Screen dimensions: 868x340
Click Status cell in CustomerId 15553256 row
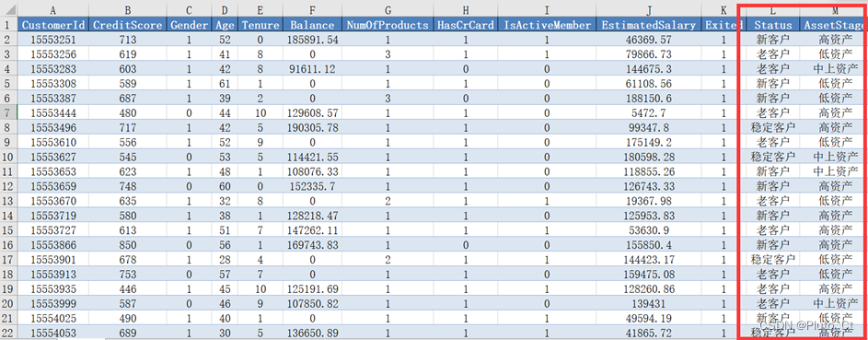[x=773, y=54]
